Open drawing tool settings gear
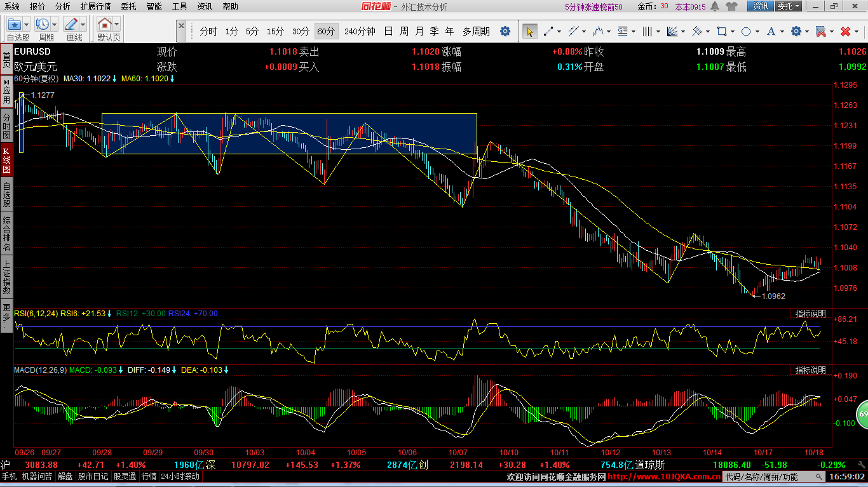This screenshot has width=868, height=487. pyautogui.click(x=796, y=31)
